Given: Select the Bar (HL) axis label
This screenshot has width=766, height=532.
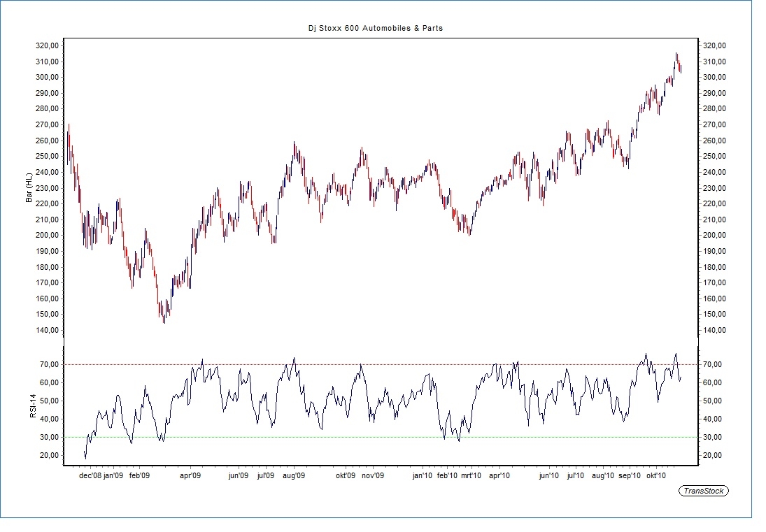Looking at the screenshot, I should pos(29,188).
